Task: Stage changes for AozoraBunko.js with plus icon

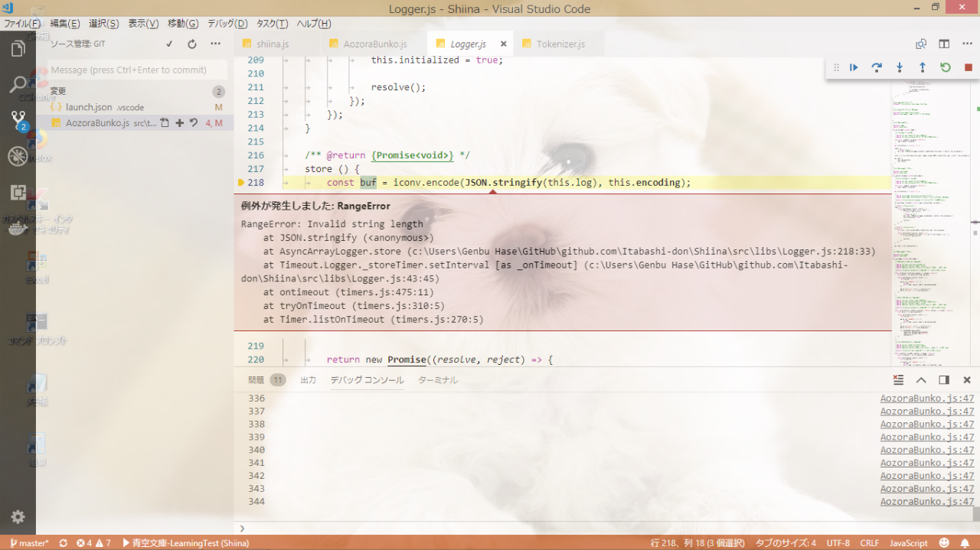Action: (179, 122)
